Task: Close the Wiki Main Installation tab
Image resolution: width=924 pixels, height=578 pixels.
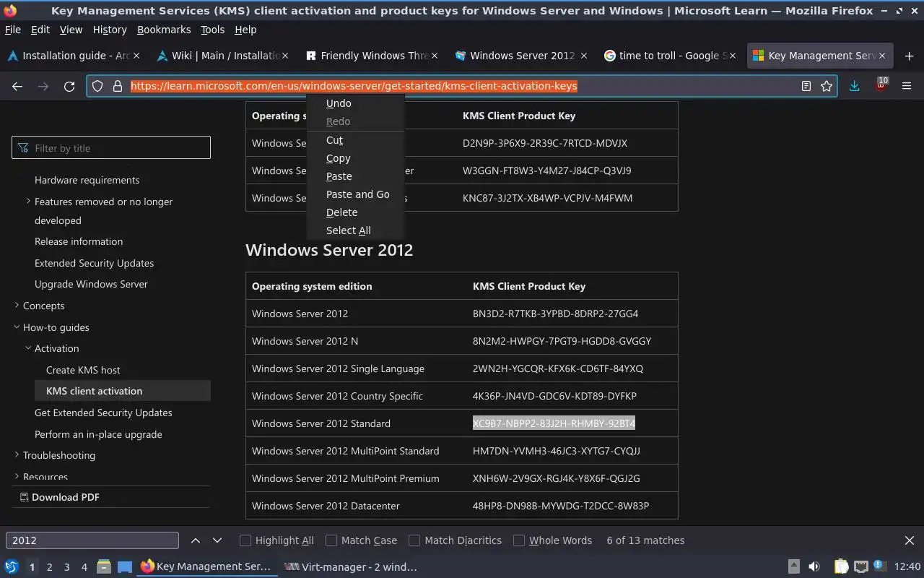Action: click(x=285, y=56)
